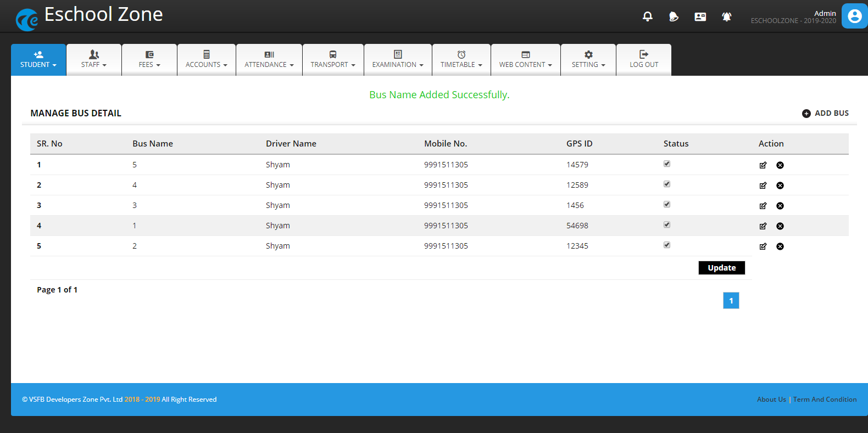Screen dimensions: 868x433
Task: Expand the Transport dropdown menu
Action: pyautogui.click(x=333, y=59)
